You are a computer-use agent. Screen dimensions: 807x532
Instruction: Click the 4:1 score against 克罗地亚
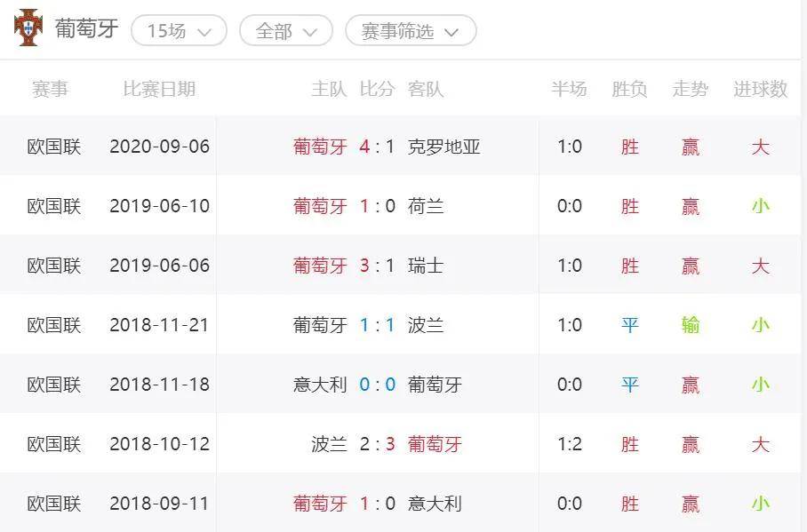click(377, 147)
